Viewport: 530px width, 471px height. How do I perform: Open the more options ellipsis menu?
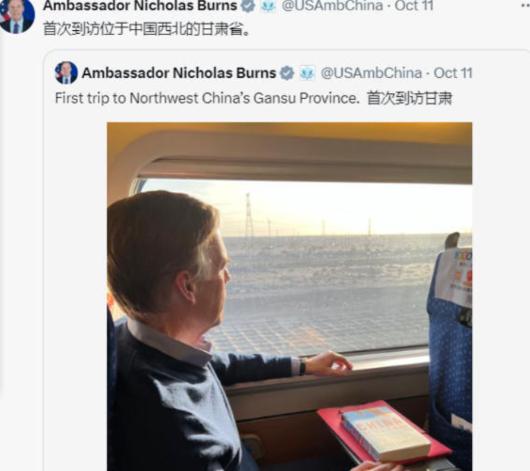click(x=525, y=5)
